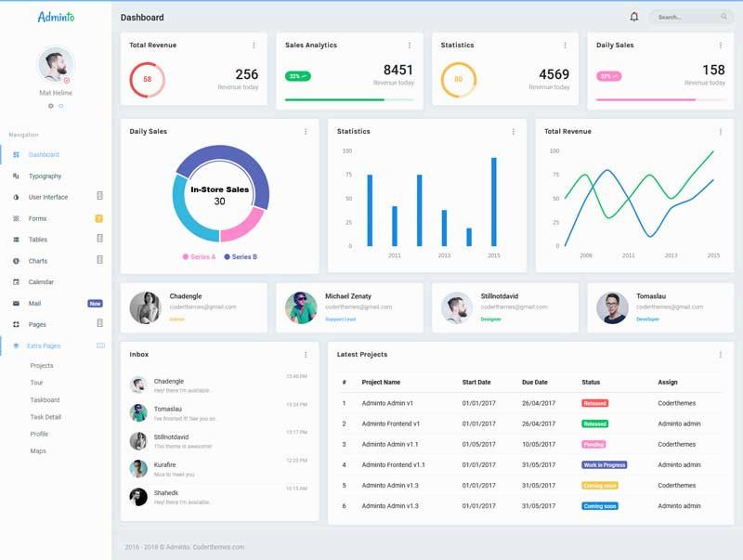Image resolution: width=743 pixels, height=560 pixels.
Task: Click into the Search input field
Action: [684, 17]
